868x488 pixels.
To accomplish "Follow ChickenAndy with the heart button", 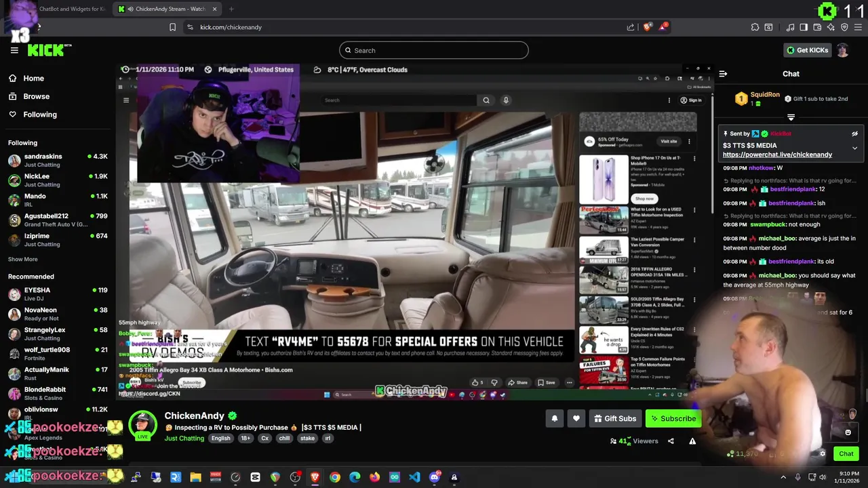I will [x=576, y=419].
